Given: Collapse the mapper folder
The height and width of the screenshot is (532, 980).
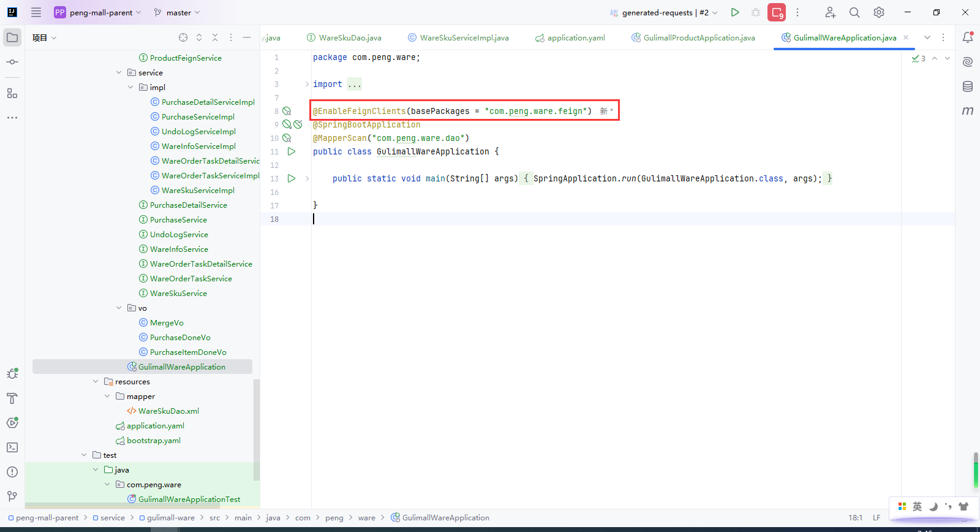Looking at the screenshot, I should pos(107,396).
